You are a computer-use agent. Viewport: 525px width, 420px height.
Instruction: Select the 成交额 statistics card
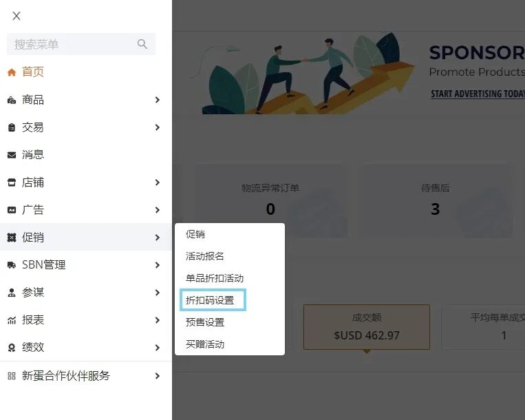(366, 327)
